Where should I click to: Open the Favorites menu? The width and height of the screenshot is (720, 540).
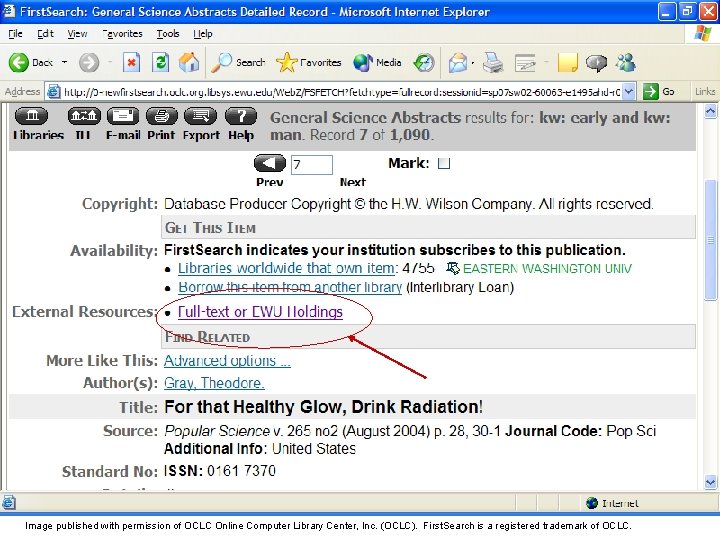[x=122, y=34]
